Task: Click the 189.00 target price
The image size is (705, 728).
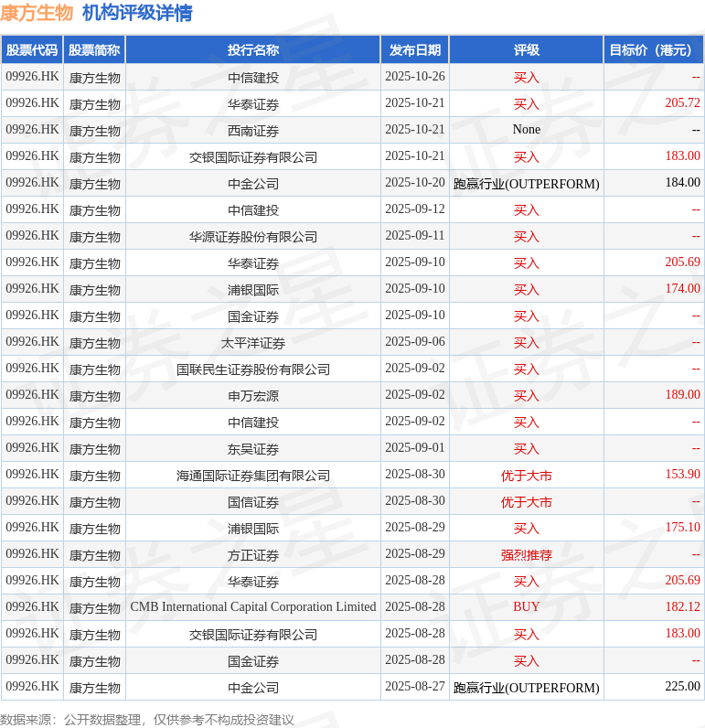Action: click(682, 394)
